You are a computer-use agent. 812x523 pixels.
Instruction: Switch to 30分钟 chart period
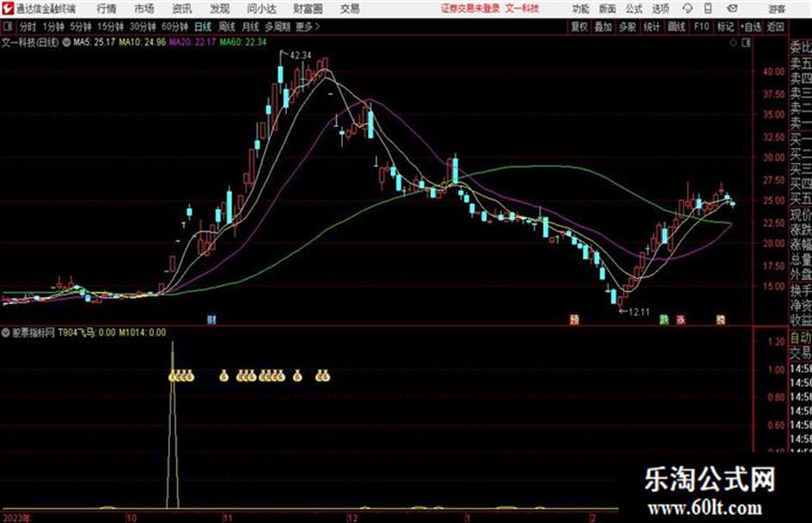tap(143, 27)
